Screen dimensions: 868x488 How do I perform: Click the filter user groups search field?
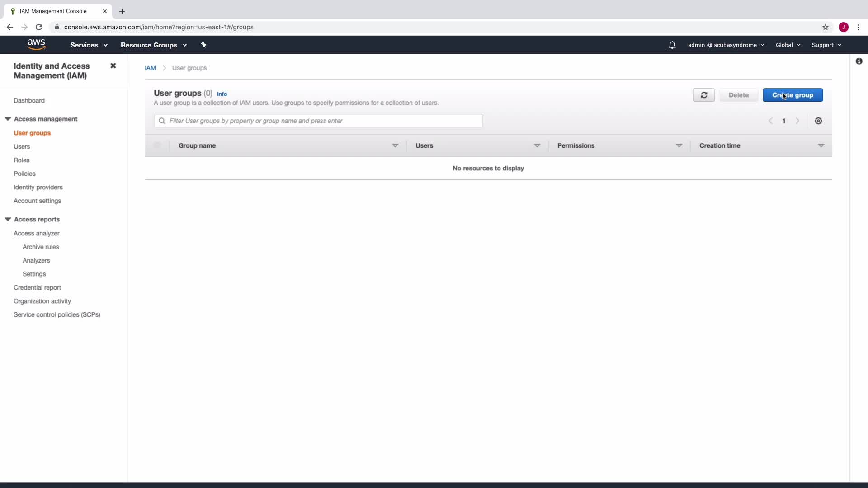318,121
